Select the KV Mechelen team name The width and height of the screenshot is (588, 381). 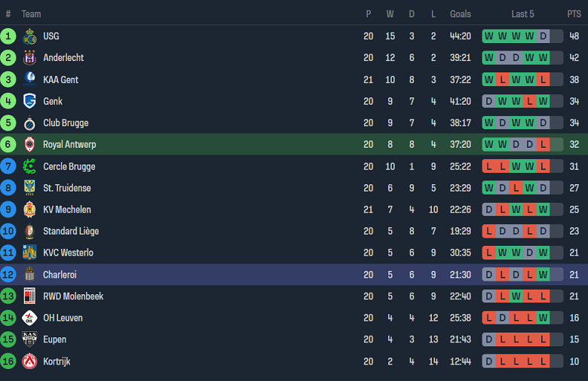[67, 210]
